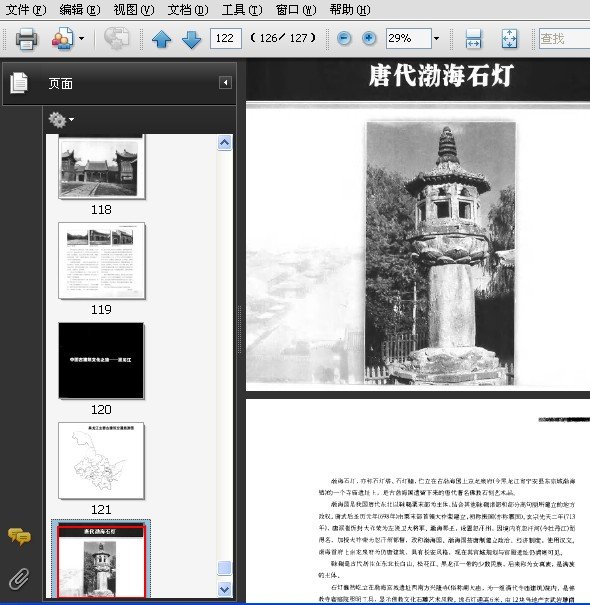
Task: Click the Print icon in toolbar
Action: click(x=26, y=38)
